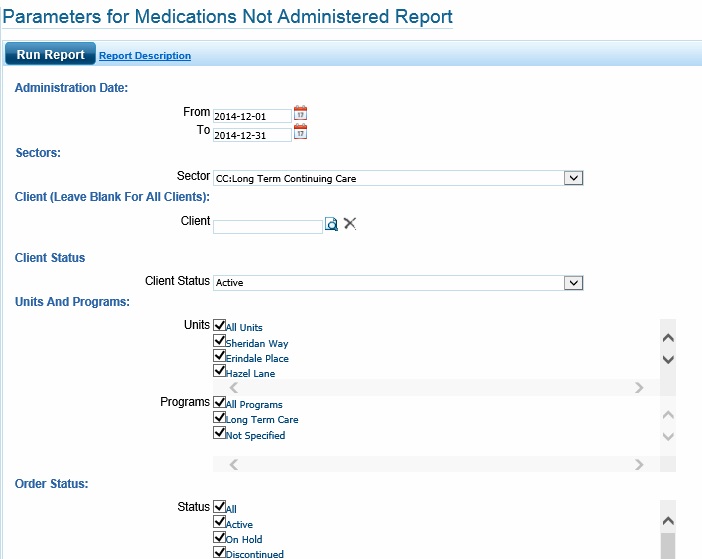Toggle the Sheridan Way checkbox
The height and width of the screenshot is (559, 702).
click(220, 341)
